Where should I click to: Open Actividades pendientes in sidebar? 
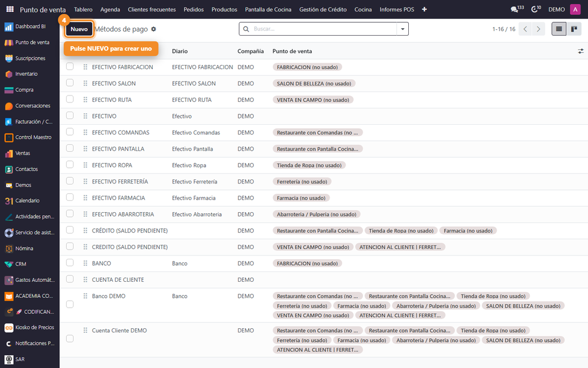[30, 217]
